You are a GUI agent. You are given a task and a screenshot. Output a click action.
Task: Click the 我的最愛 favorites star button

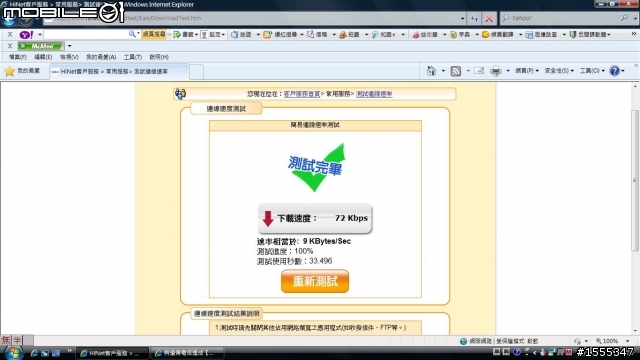(22, 71)
